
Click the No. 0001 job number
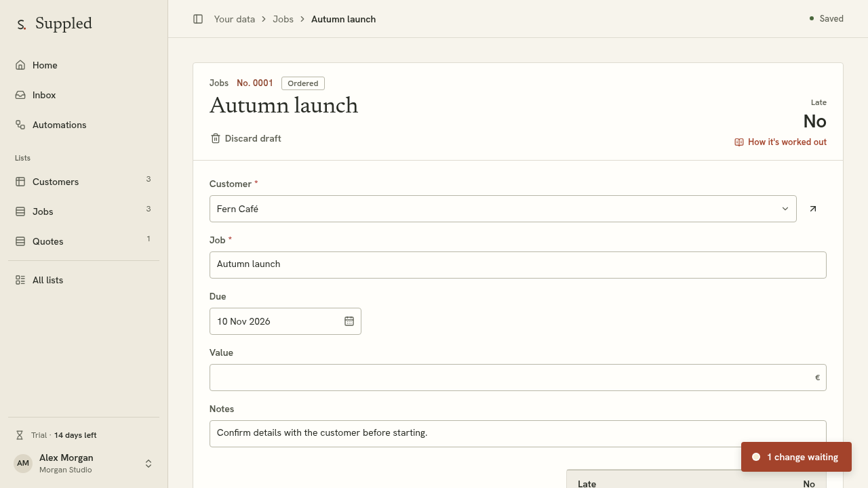click(x=255, y=83)
